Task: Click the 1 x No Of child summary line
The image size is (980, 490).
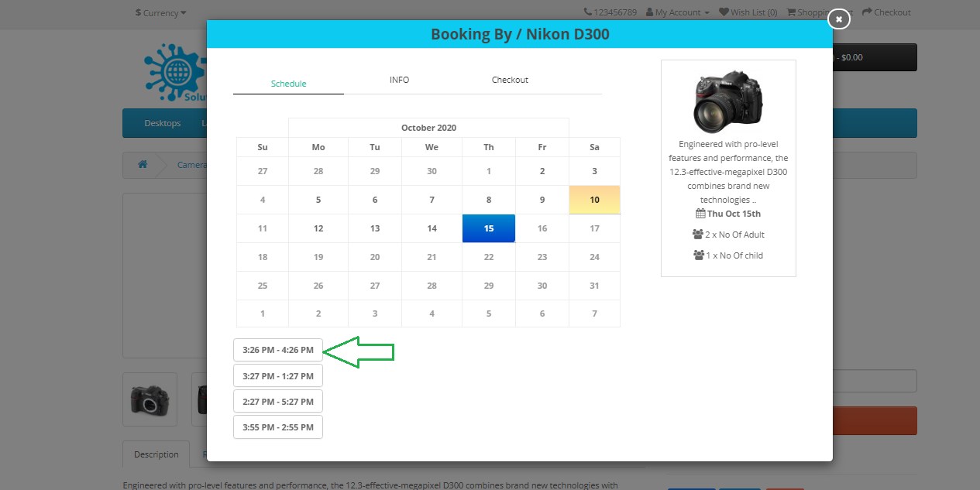Action: click(x=728, y=255)
